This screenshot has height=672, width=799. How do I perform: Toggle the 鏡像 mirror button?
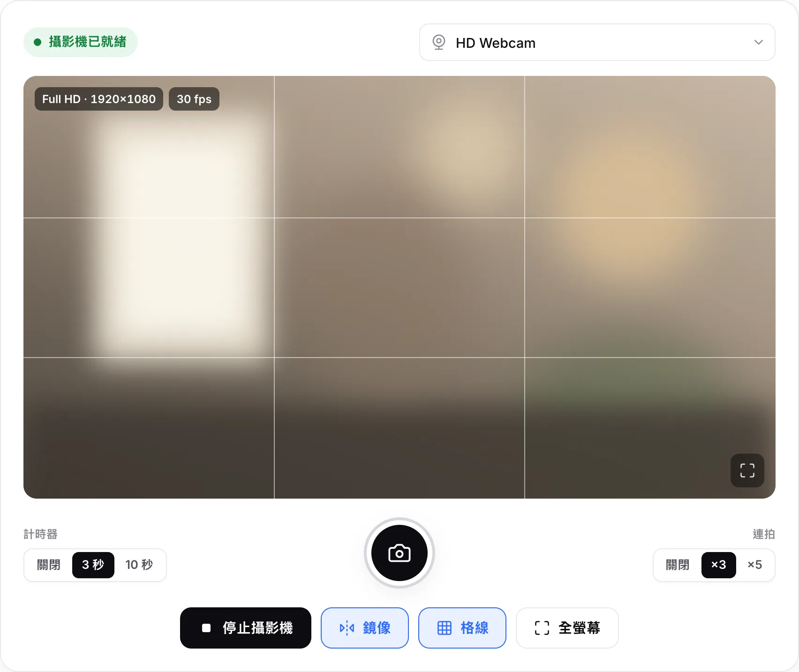(x=365, y=628)
